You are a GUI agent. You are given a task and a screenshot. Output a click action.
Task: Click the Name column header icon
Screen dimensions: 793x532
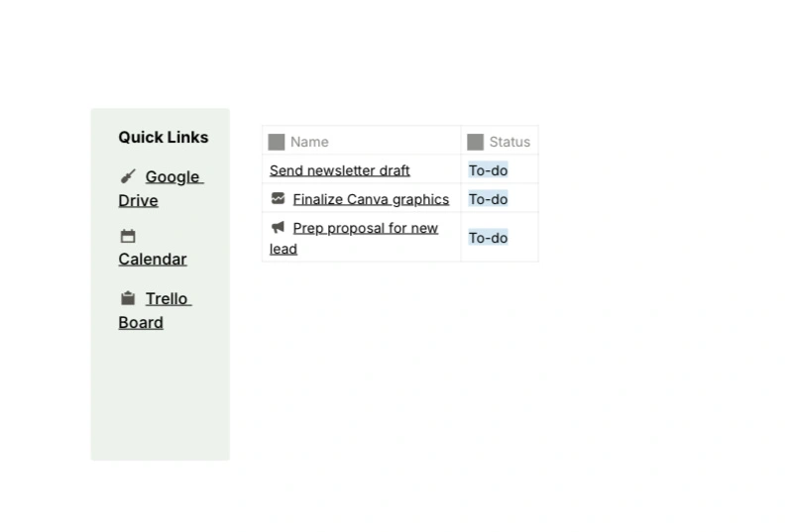point(277,142)
